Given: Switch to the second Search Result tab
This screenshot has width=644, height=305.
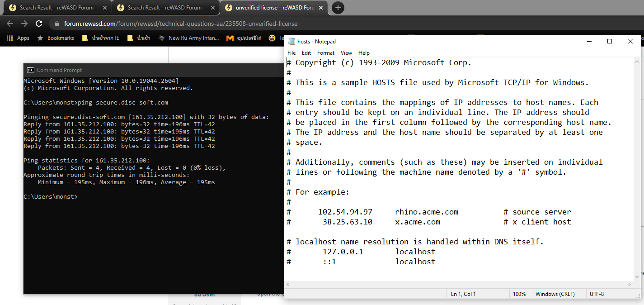Looking at the screenshot, I should click(165, 8).
